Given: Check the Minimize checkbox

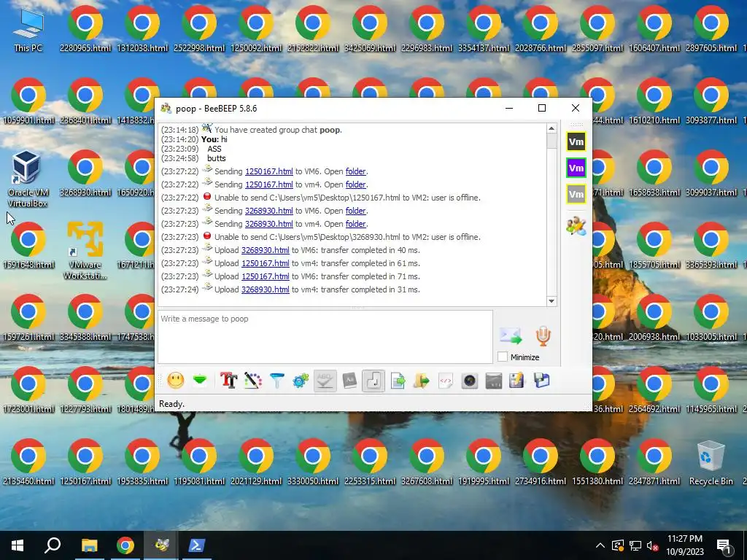Looking at the screenshot, I should coord(503,357).
